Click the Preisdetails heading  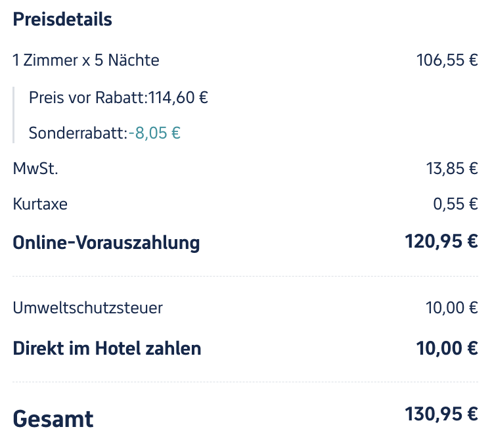(62, 20)
